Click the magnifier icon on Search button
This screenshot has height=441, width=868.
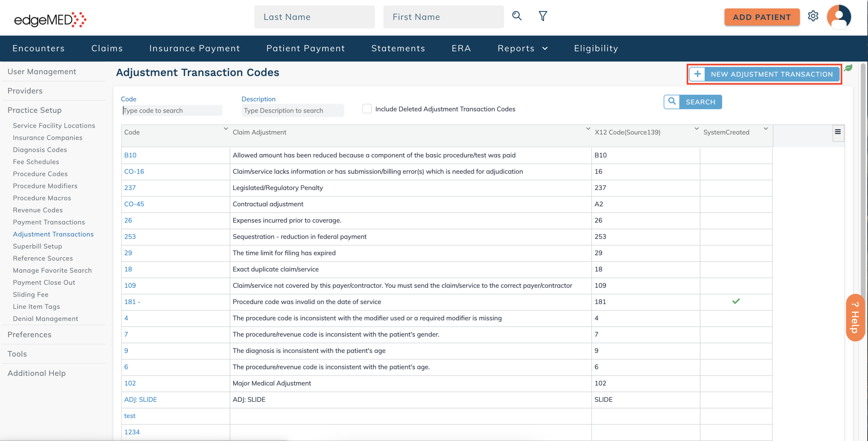(672, 101)
